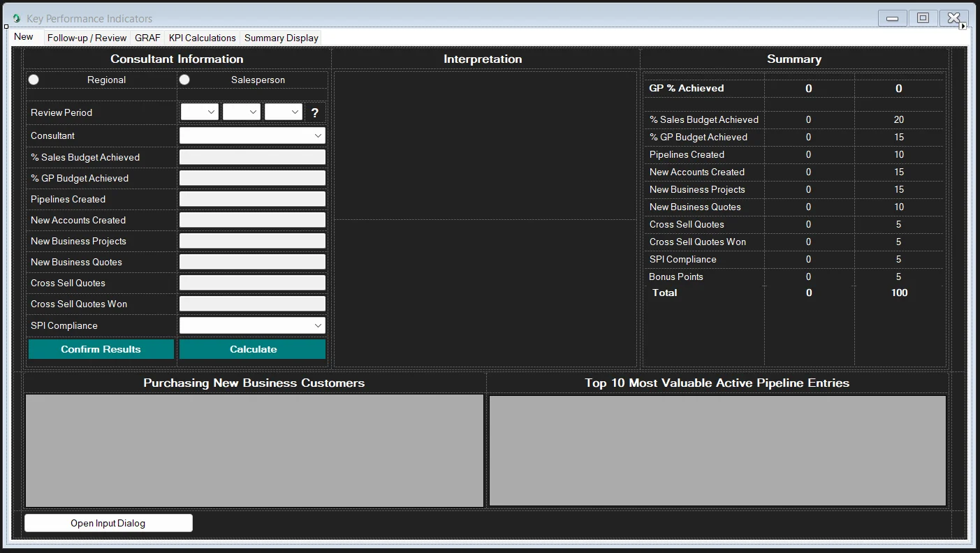This screenshot has width=980, height=553.
Task: Expand the Consultant dropdown list
Action: (252, 135)
